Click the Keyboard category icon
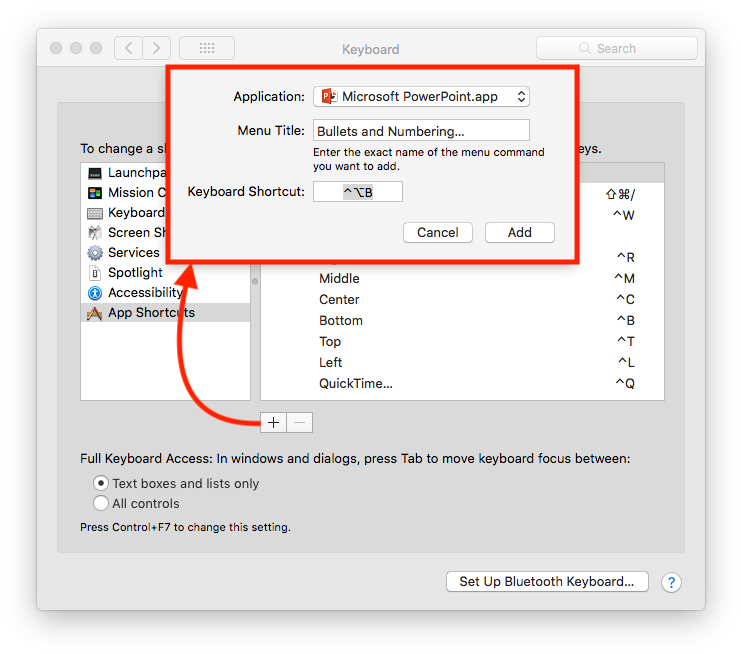The height and width of the screenshot is (654, 741). (95, 213)
